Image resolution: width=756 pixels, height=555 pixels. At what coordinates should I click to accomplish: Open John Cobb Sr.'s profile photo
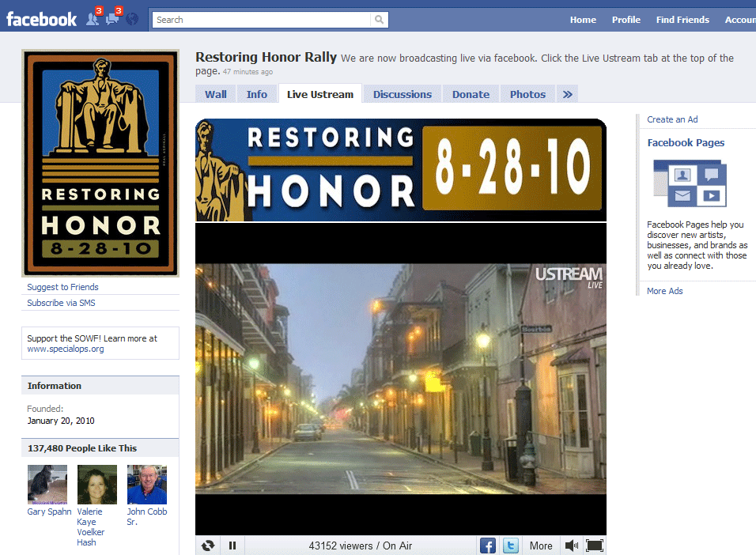[147, 485]
